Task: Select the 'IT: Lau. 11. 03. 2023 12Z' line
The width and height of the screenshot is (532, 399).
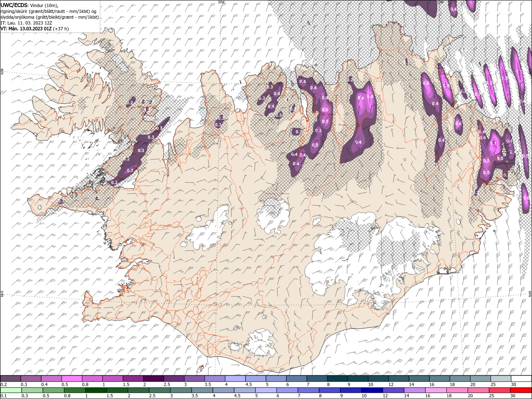Action: [26, 23]
